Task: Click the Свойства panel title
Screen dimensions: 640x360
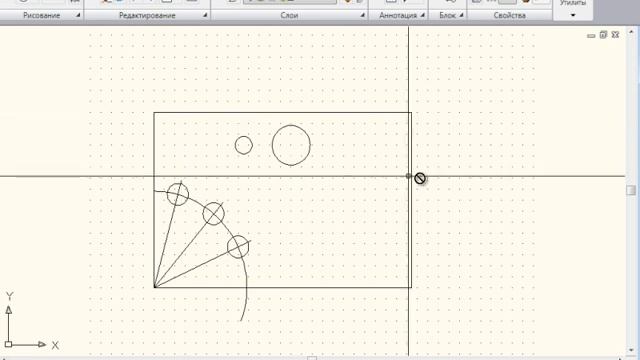Action: (x=509, y=16)
